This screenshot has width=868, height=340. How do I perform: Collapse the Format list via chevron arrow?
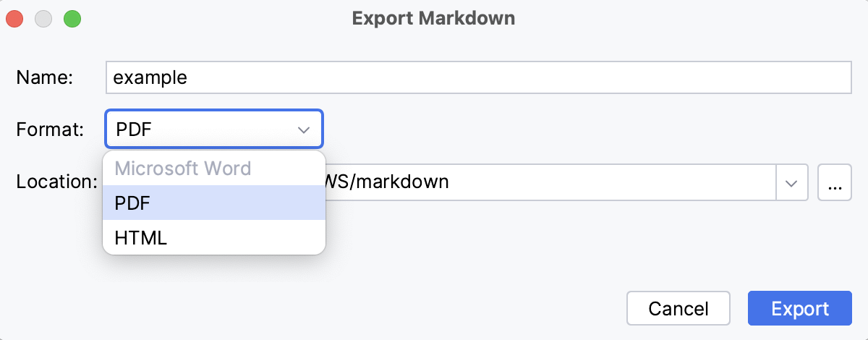[304, 130]
